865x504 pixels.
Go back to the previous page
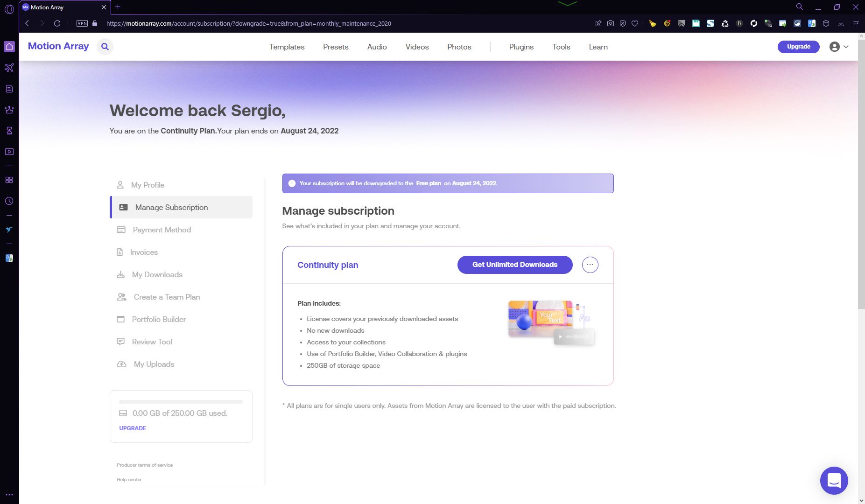(x=27, y=23)
